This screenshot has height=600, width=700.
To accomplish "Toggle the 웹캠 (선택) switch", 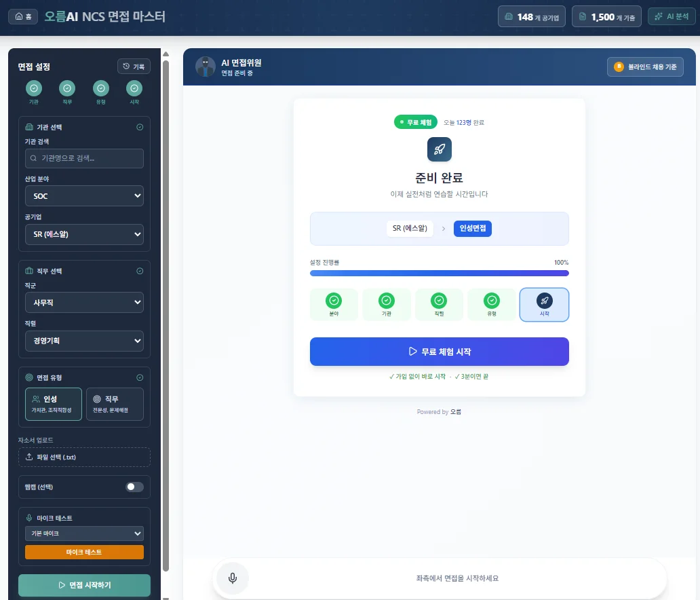I will point(134,487).
